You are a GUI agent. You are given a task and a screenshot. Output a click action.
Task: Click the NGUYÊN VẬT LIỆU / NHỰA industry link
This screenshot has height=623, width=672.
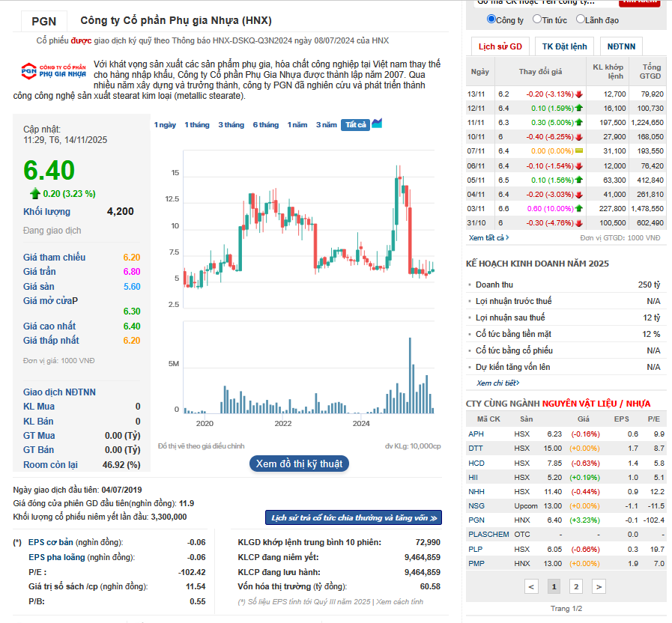point(596,404)
